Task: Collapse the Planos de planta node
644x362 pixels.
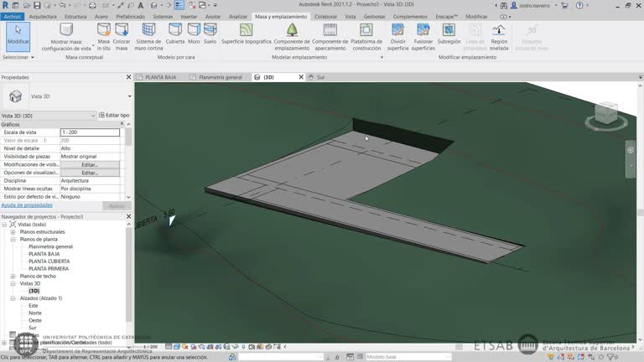Action: point(13,240)
